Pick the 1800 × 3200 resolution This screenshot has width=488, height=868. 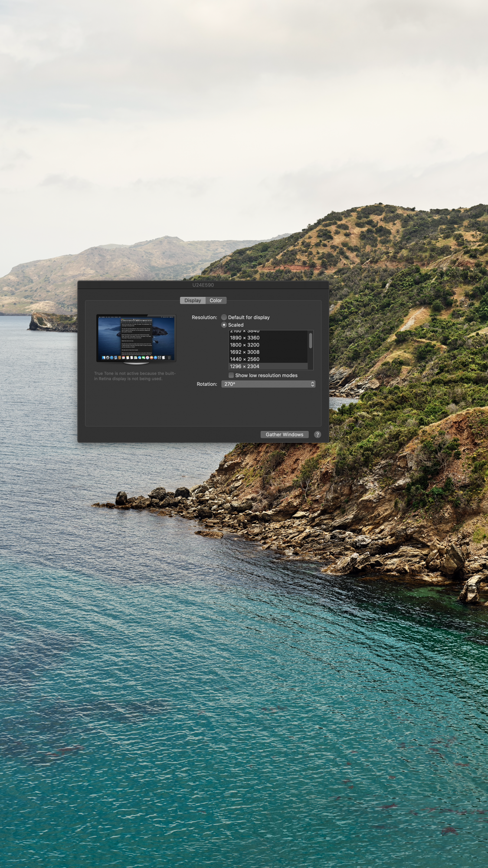[268, 345]
